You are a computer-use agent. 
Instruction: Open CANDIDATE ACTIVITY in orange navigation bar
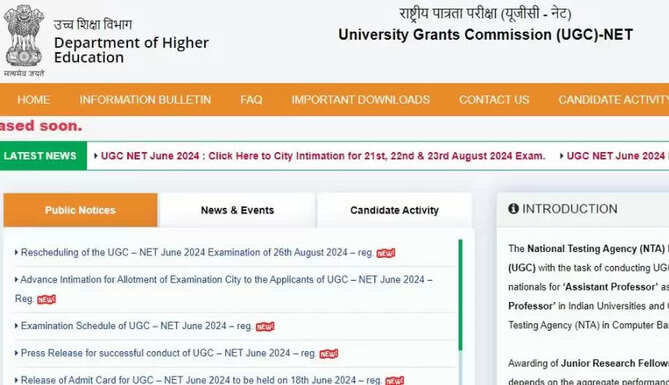click(x=614, y=100)
